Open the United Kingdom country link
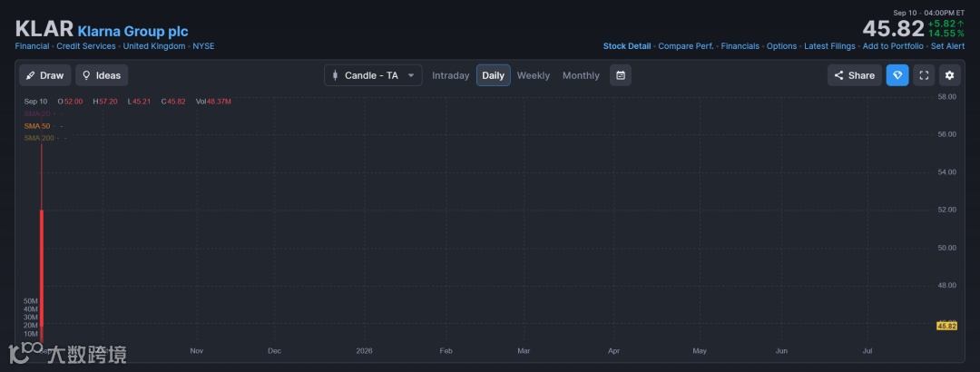Image resolution: width=980 pixels, height=372 pixels. coord(153,46)
